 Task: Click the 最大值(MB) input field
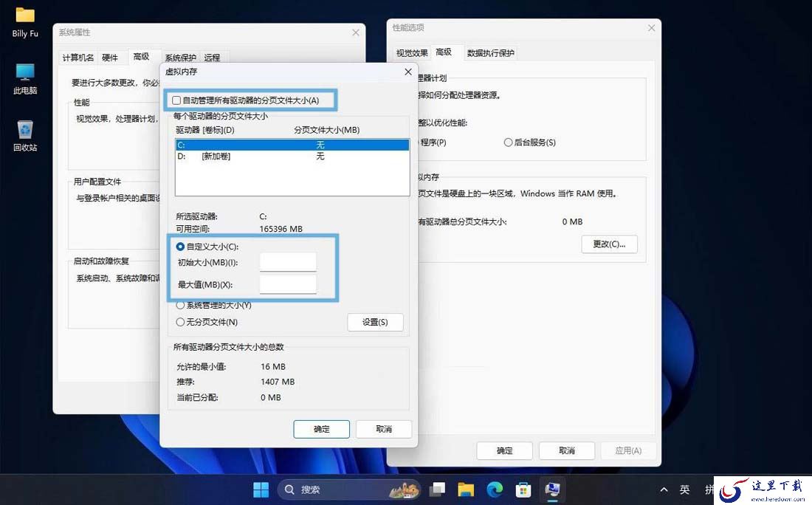[x=288, y=284]
